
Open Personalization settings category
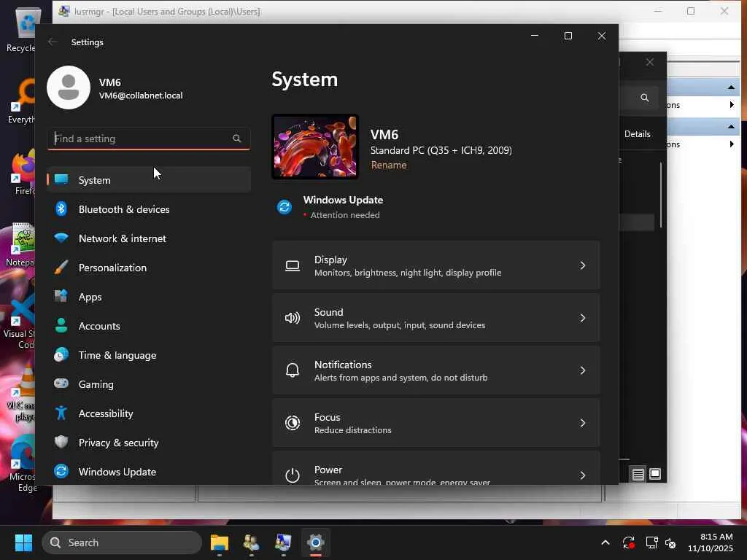tap(149, 268)
